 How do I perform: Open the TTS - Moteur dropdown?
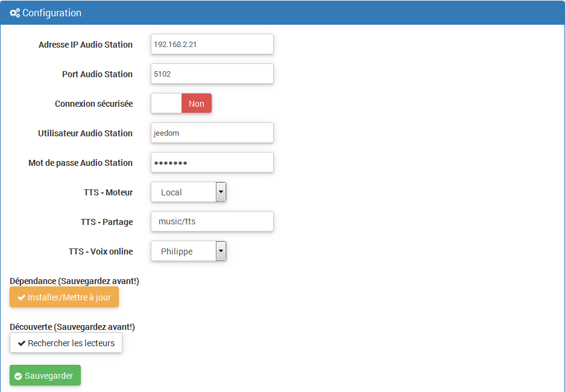189,192
